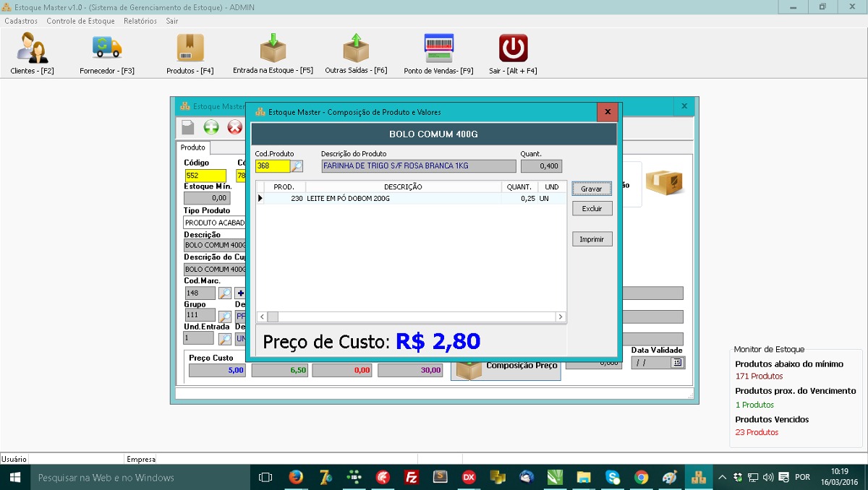Image resolution: width=868 pixels, height=490 pixels.
Task: Click grid scrollbar right arrow
Action: 561,317
